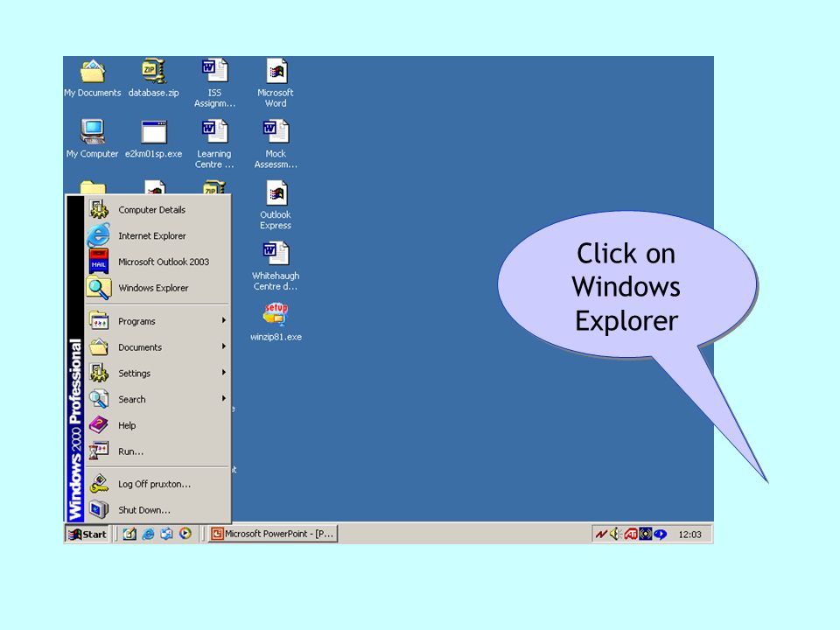Click the purple Help book icon
The image size is (840, 630).
[99, 425]
